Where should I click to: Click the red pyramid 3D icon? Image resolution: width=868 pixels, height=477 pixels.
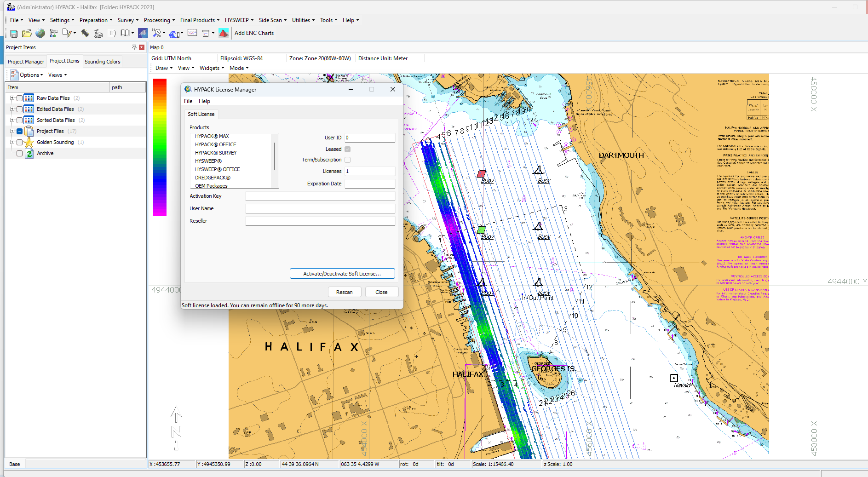click(x=224, y=33)
